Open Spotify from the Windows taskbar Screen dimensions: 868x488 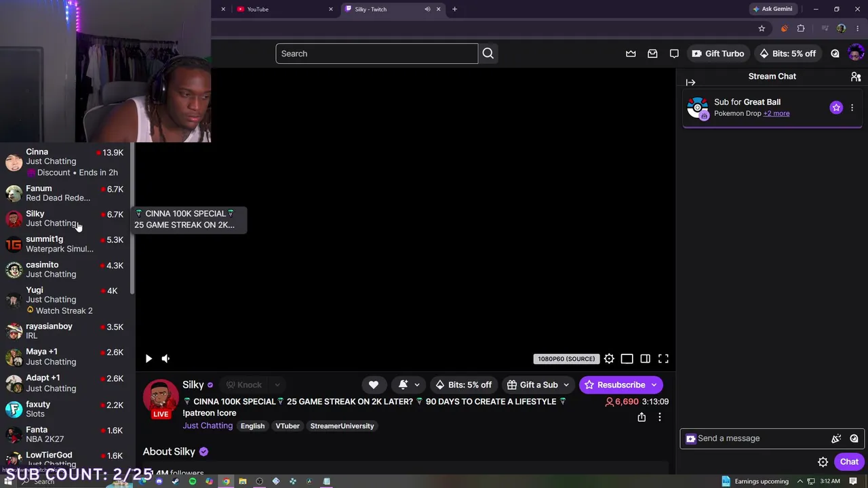coord(193,481)
